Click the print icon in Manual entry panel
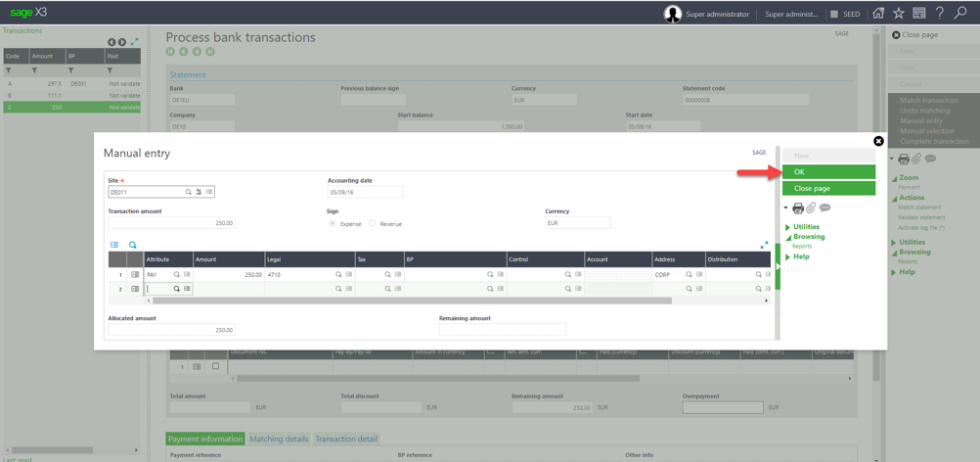This screenshot has width=980, height=462. [798, 208]
